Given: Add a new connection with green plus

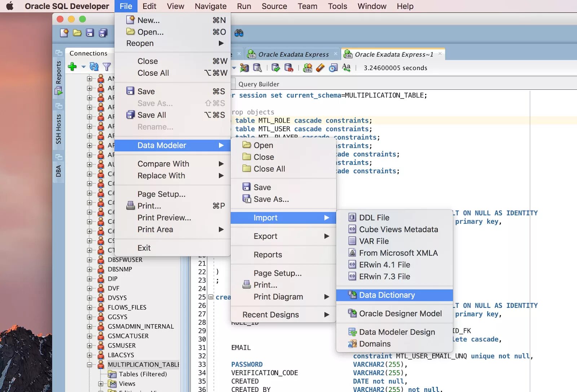Looking at the screenshot, I should point(72,67).
